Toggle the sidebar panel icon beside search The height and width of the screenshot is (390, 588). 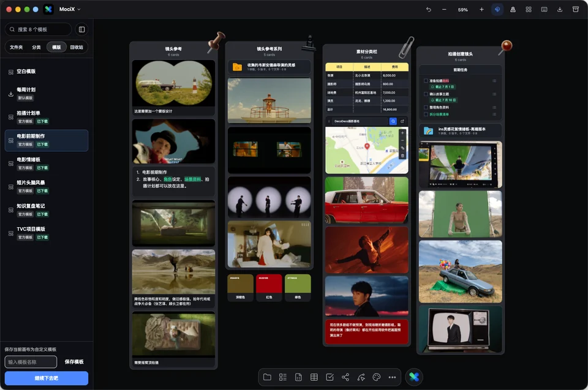(x=81, y=29)
